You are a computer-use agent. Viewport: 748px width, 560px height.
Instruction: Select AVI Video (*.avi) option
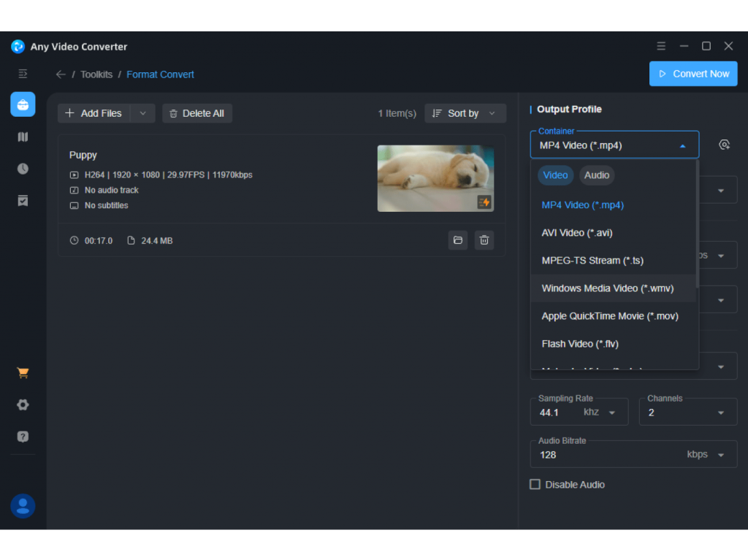click(613, 233)
